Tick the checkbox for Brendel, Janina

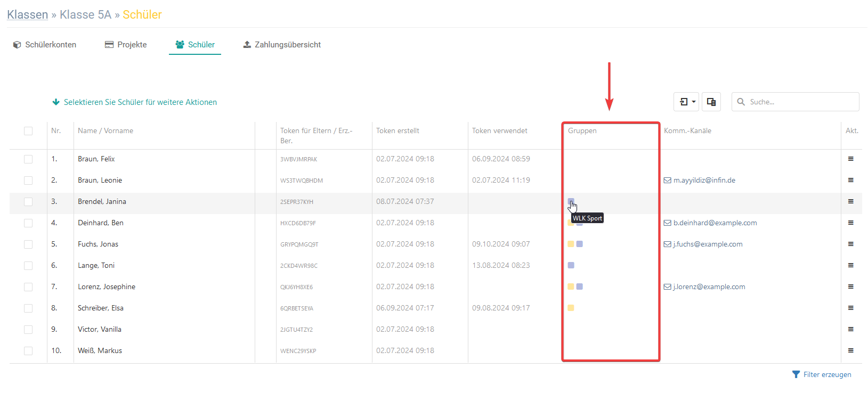click(28, 202)
